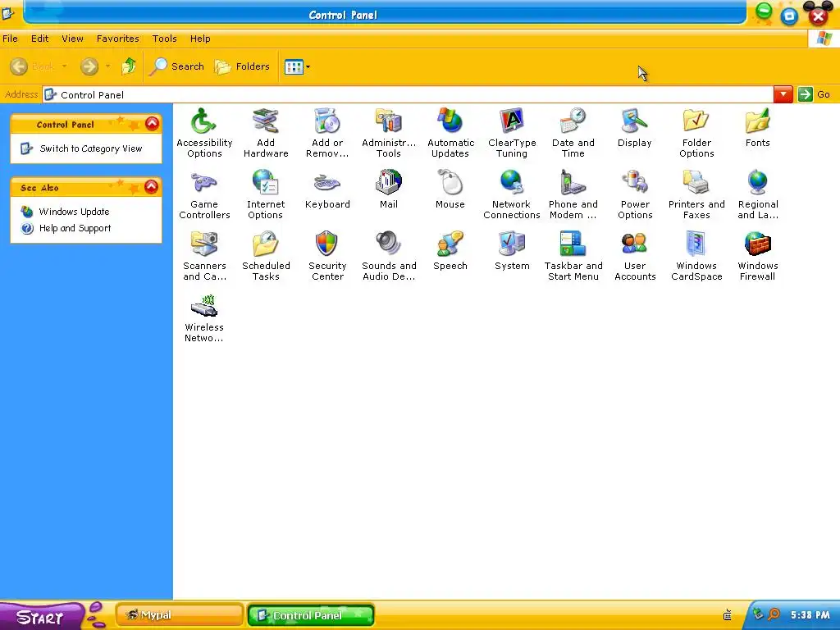Collapse the See Also side pane
840x630 pixels.
point(152,187)
